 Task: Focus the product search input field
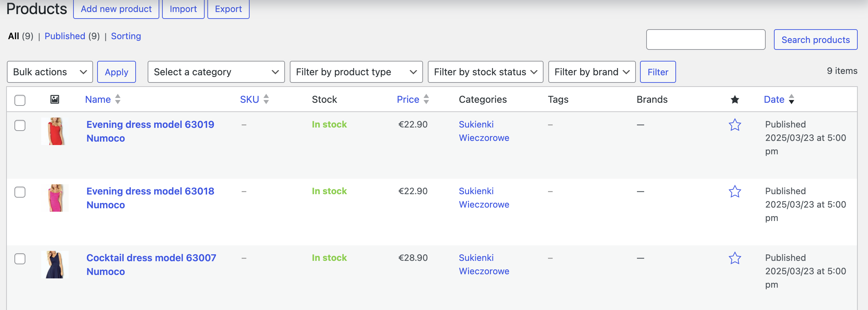coord(706,40)
